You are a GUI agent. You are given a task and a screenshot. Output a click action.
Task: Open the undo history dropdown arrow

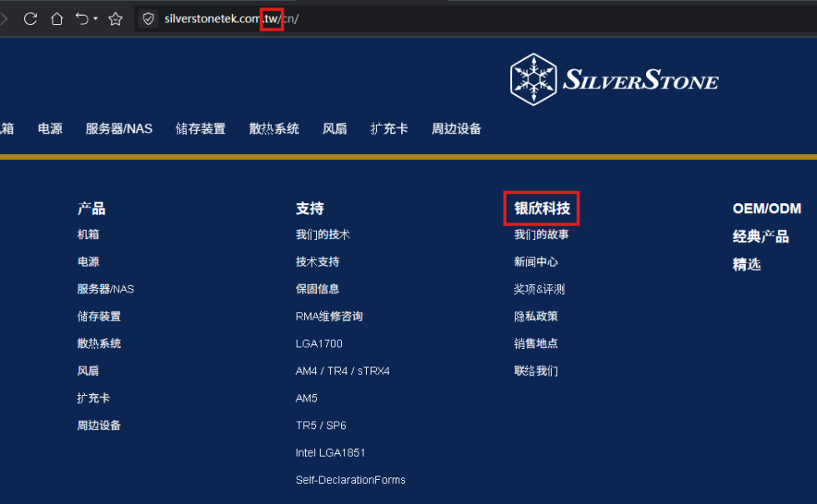point(95,18)
